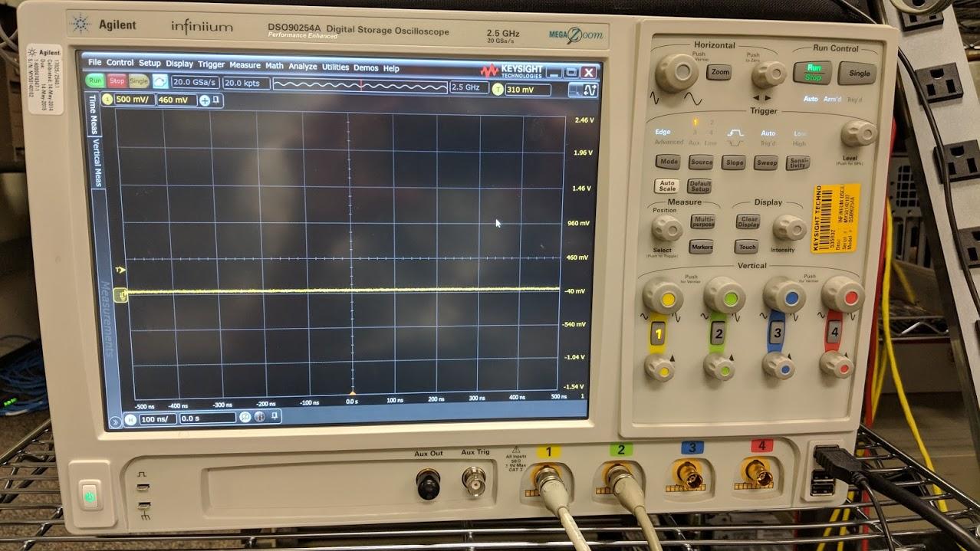Image resolution: width=980 pixels, height=551 pixels.
Task: Open the Measure menu
Action: pos(245,66)
